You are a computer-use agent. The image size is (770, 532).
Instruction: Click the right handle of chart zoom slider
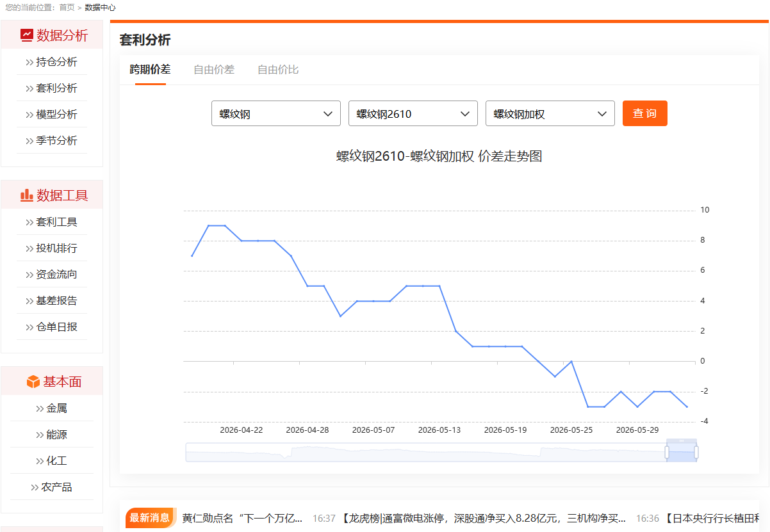pos(696,452)
